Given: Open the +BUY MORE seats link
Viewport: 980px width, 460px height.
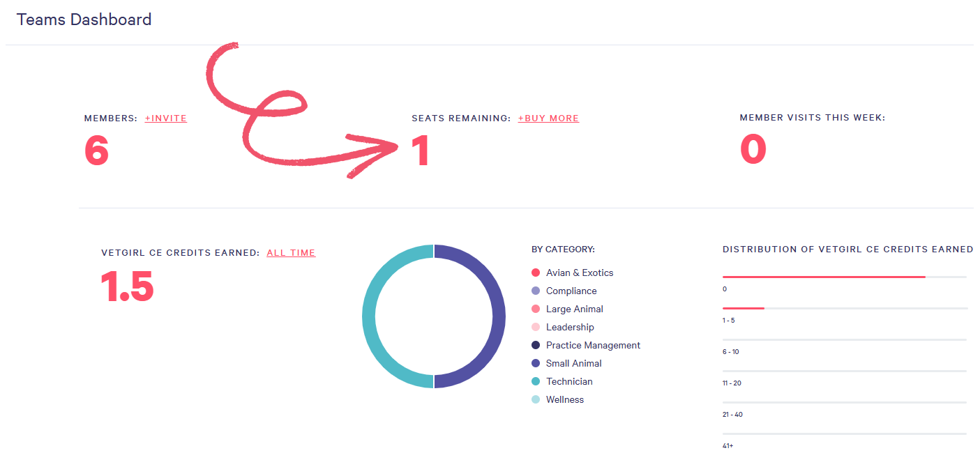Looking at the screenshot, I should click(548, 118).
